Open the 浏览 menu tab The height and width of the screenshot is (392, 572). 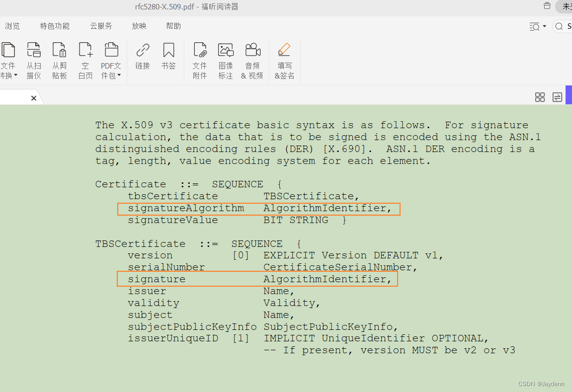(x=12, y=26)
